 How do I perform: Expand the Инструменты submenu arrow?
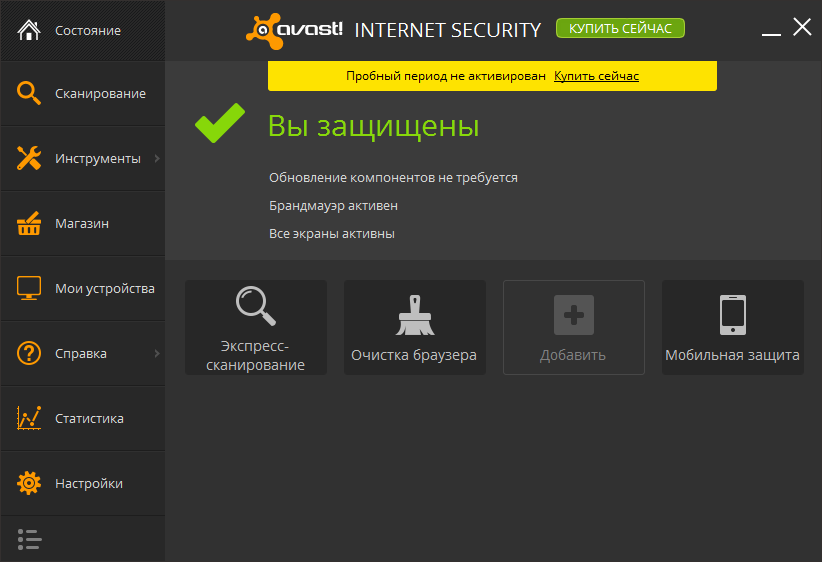[157, 158]
